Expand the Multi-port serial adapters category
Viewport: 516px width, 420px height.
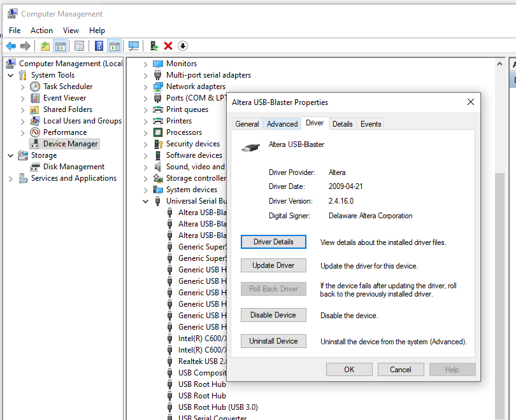coord(145,75)
